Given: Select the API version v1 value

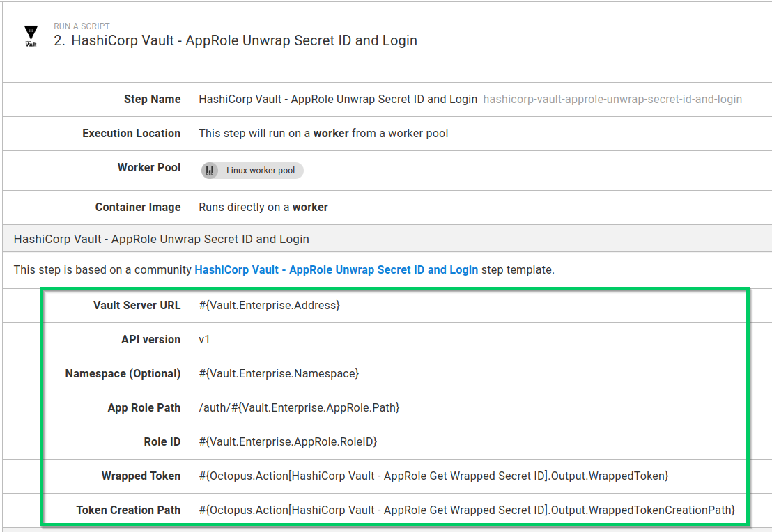Looking at the screenshot, I should 202,339.
